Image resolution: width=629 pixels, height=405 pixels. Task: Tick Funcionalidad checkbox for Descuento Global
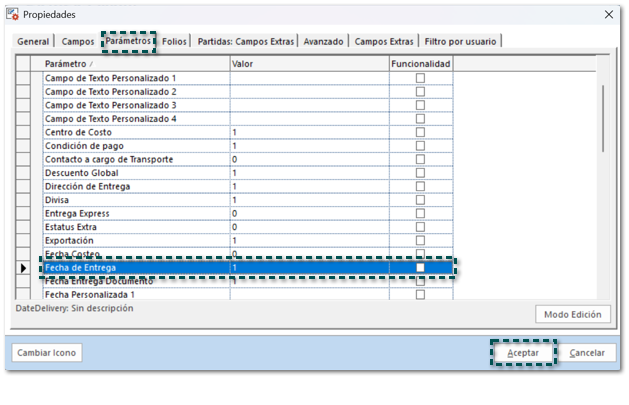click(420, 173)
